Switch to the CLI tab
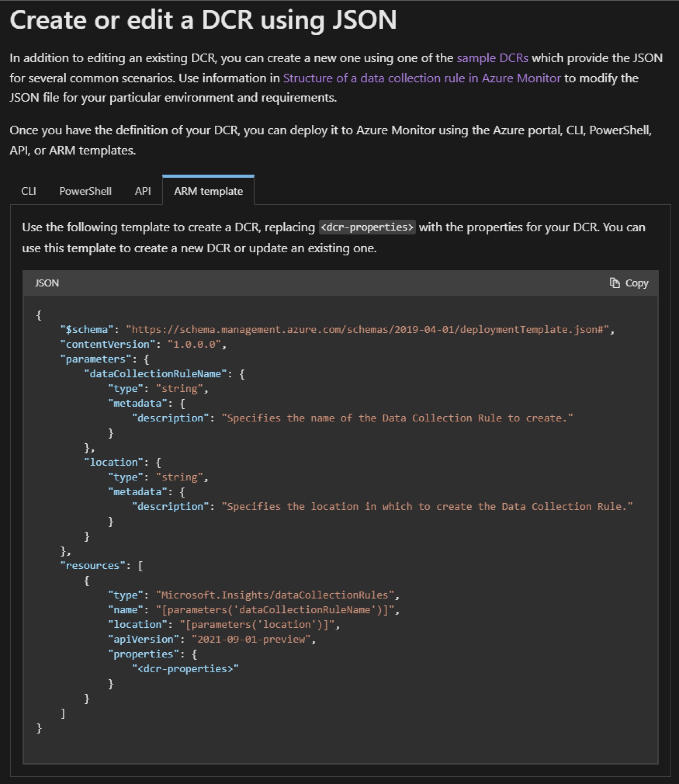 [28, 191]
